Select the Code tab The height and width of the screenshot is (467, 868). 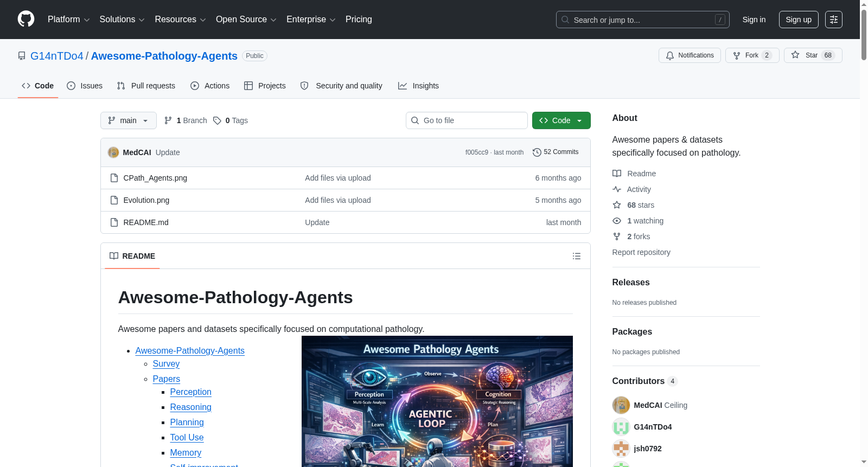pyautogui.click(x=37, y=86)
